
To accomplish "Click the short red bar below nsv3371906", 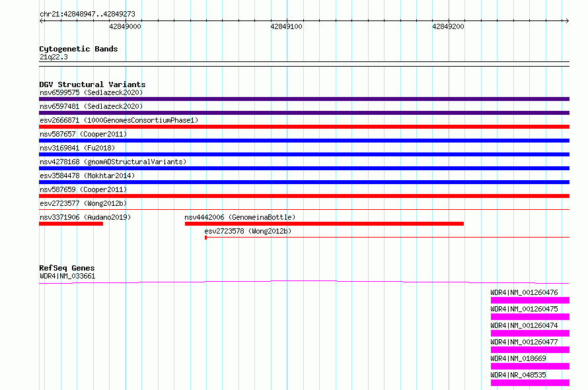I will 71,224.
